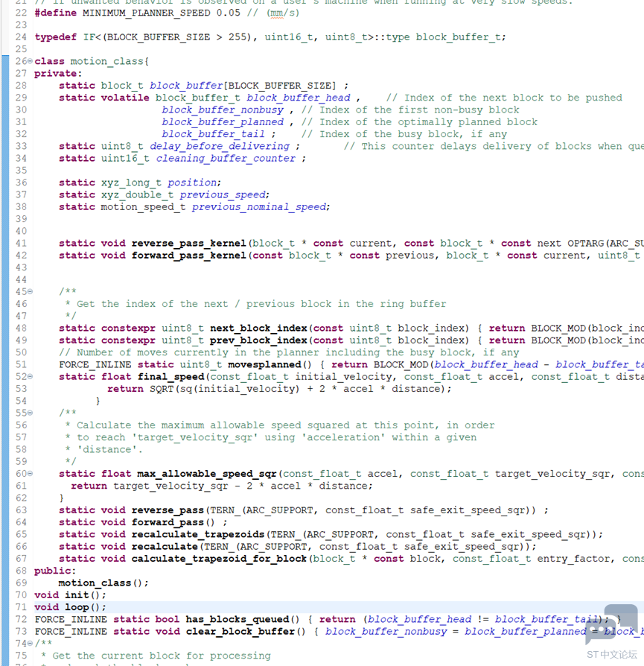Screen dimensions: 644x666
Task: Click reverse_pass declaration on line 63
Action: click(x=168, y=510)
